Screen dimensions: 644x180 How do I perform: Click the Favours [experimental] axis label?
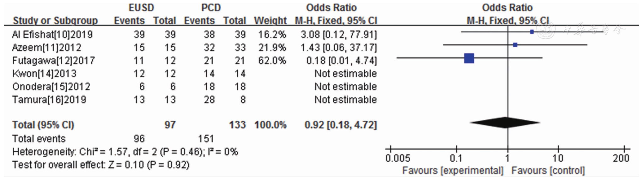pos(453,171)
